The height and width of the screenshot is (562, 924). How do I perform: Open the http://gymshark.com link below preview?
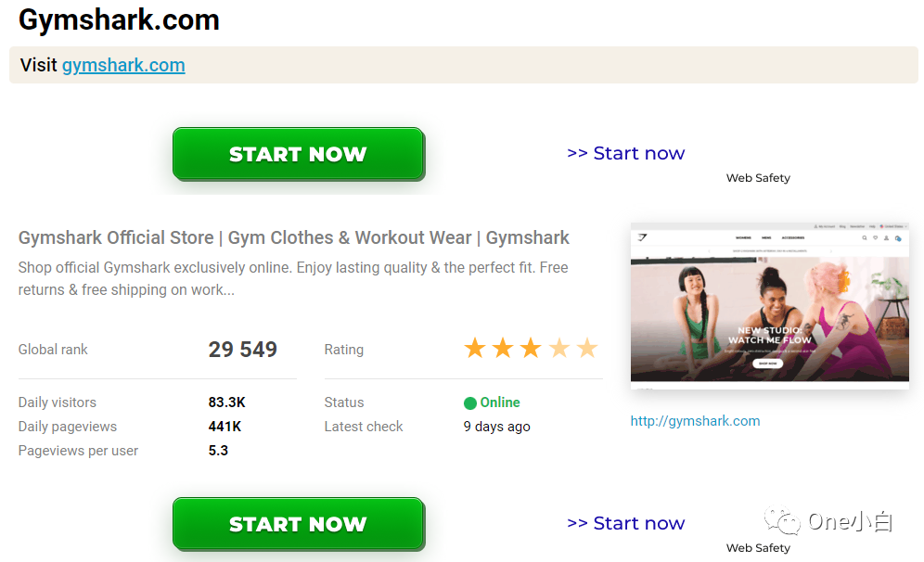pos(695,421)
